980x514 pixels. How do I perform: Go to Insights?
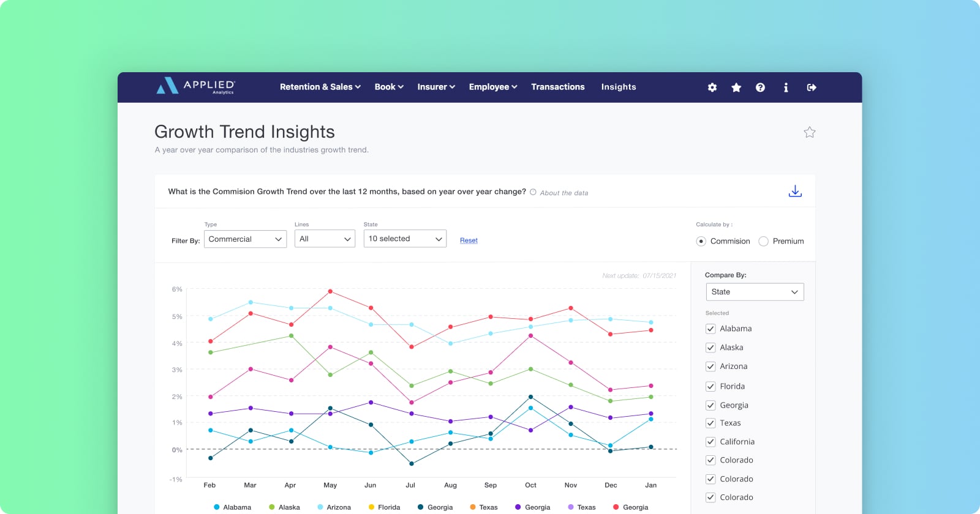point(619,87)
